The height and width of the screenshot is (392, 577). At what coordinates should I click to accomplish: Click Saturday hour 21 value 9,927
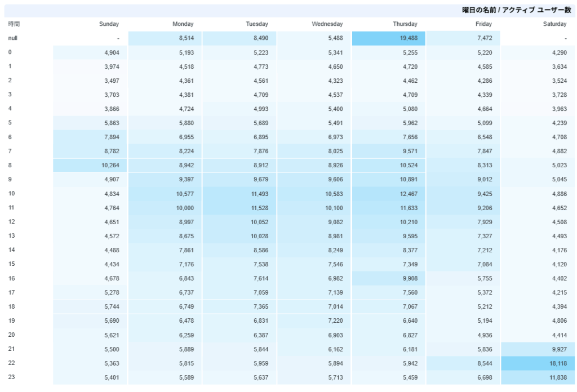coord(559,349)
